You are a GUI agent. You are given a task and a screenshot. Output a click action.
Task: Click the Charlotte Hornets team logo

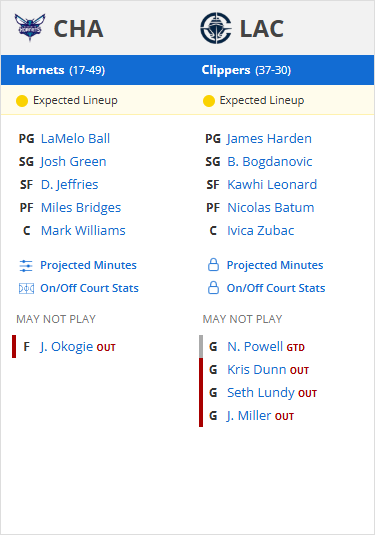coord(30,28)
